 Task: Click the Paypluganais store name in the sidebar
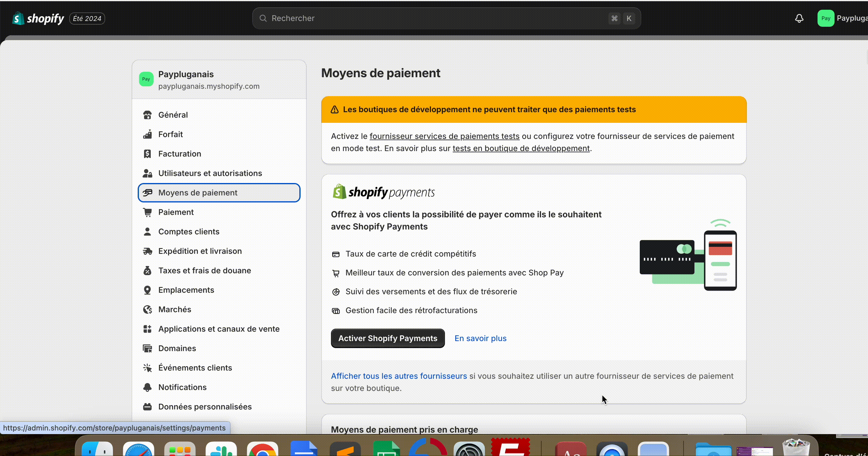click(x=186, y=74)
